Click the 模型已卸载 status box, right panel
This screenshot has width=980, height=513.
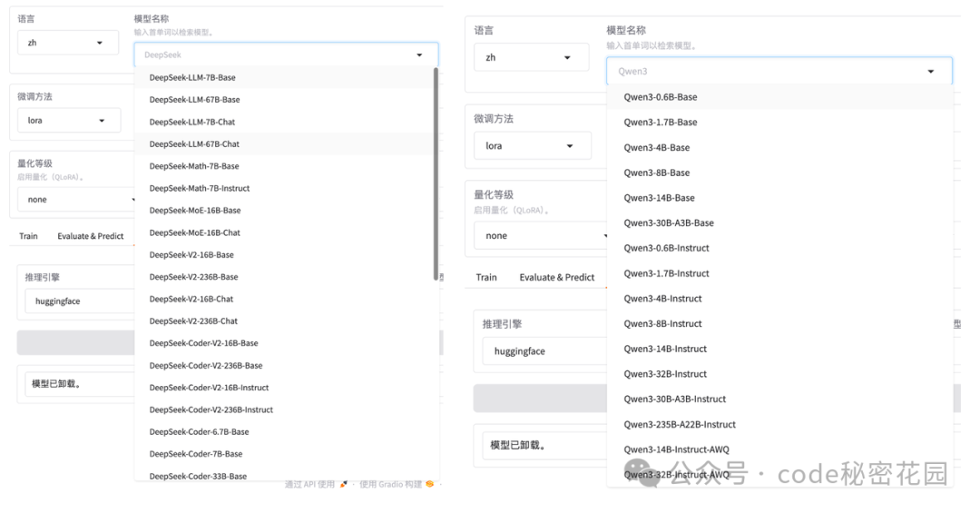pyautogui.click(x=545, y=445)
